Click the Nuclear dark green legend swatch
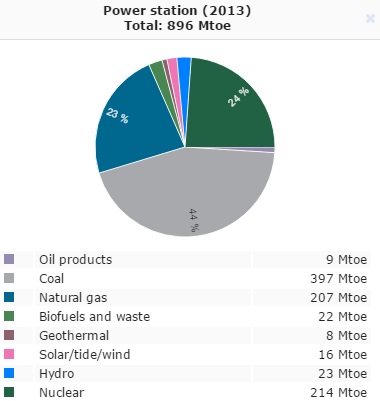 click(x=9, y=392)
